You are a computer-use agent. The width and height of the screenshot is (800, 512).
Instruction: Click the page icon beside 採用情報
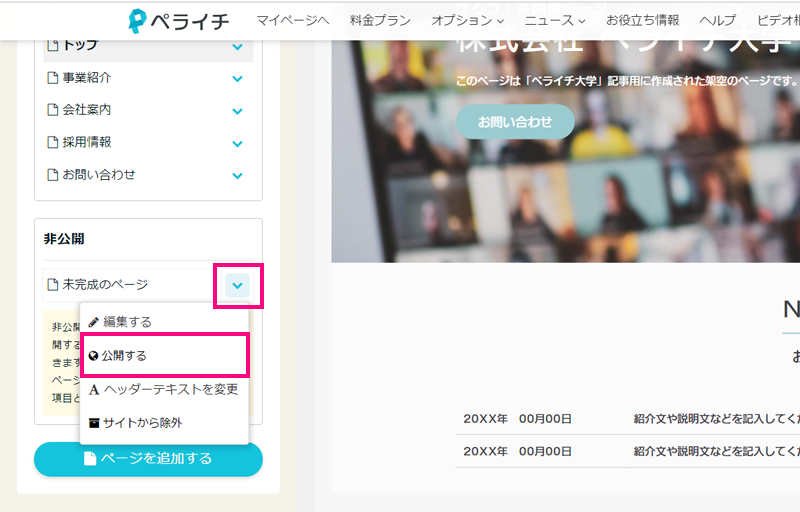(x=53, y=142)
